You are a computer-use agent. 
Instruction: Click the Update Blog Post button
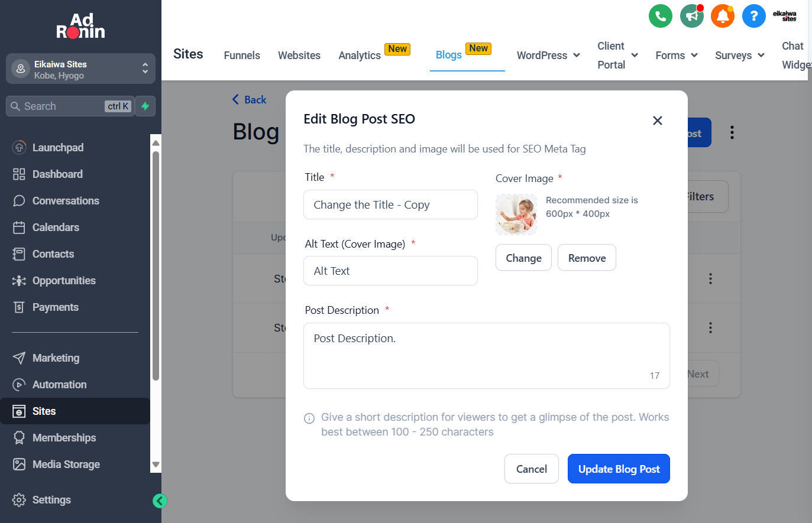pyautogui.click(x=619, y=469)
